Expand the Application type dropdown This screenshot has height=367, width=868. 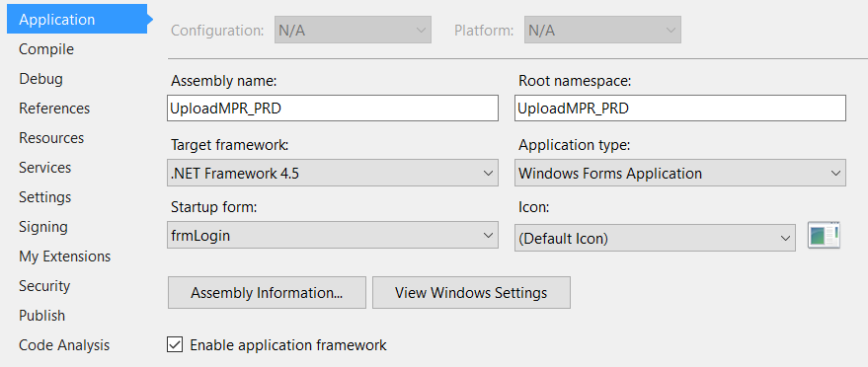(x=679, y=173)
